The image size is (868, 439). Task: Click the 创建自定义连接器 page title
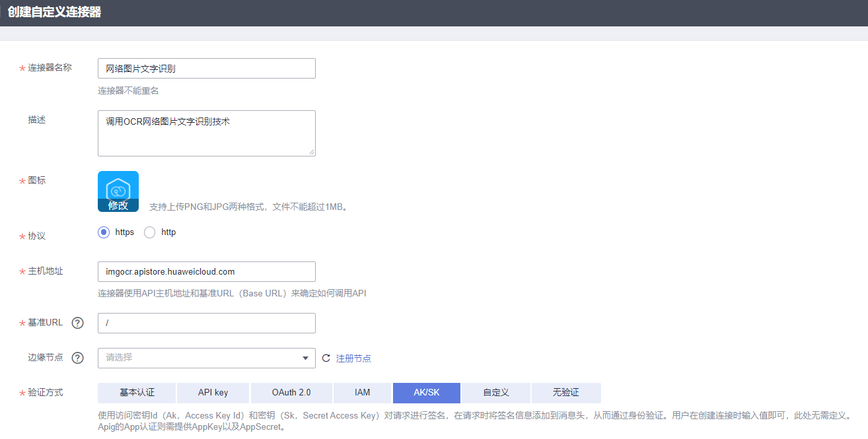click(54, 13)
